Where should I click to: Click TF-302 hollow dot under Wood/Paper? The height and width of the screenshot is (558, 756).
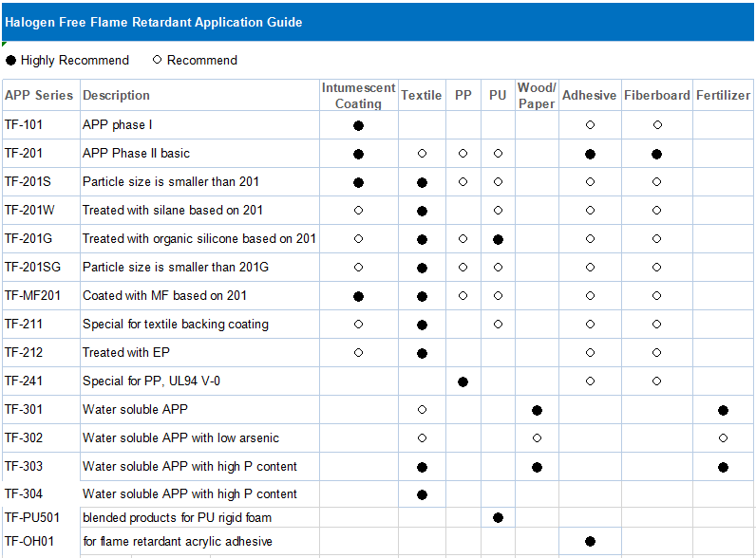point(537,438)
